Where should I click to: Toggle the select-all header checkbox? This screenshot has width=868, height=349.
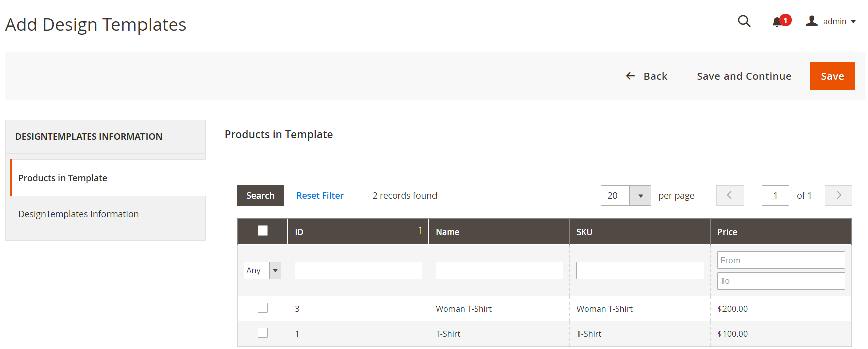click(262, 230)
